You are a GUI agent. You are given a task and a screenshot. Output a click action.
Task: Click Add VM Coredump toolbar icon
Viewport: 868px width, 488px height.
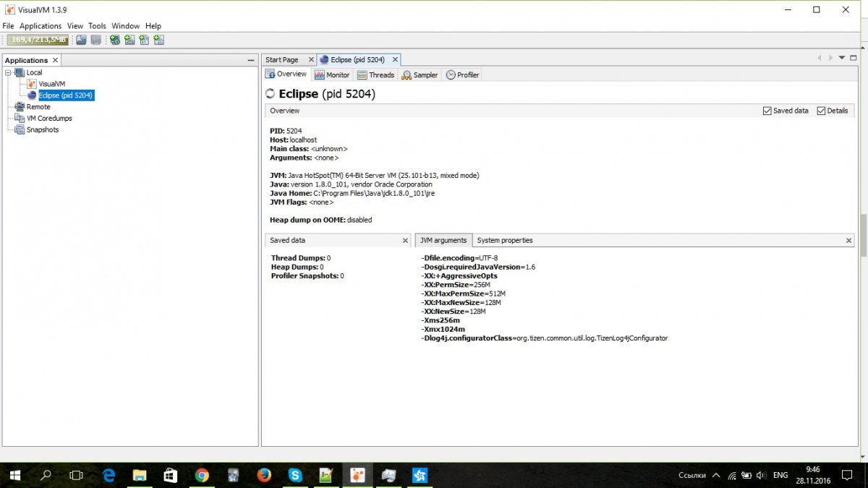[144, 40]
